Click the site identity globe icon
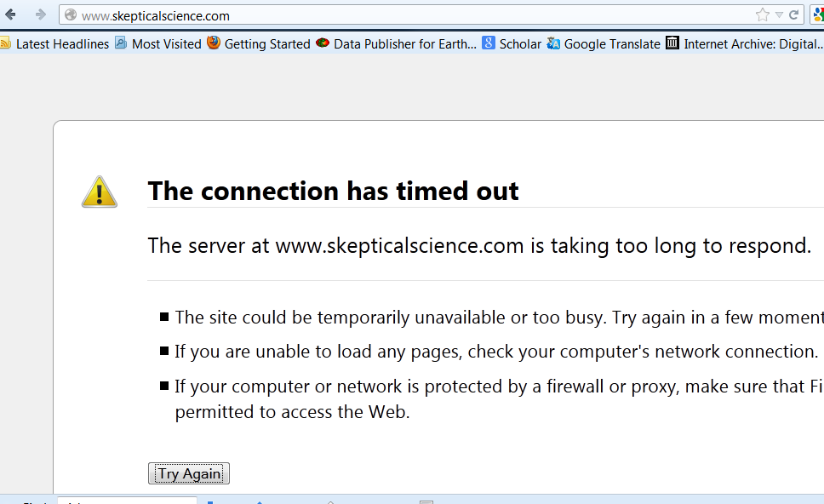 coord(71,15)
